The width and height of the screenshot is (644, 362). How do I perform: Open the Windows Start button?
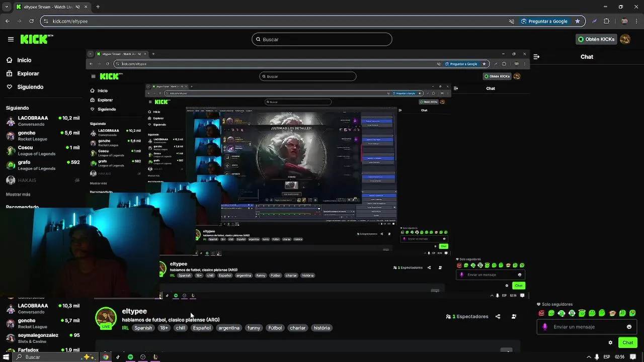[x=7, y=357]
